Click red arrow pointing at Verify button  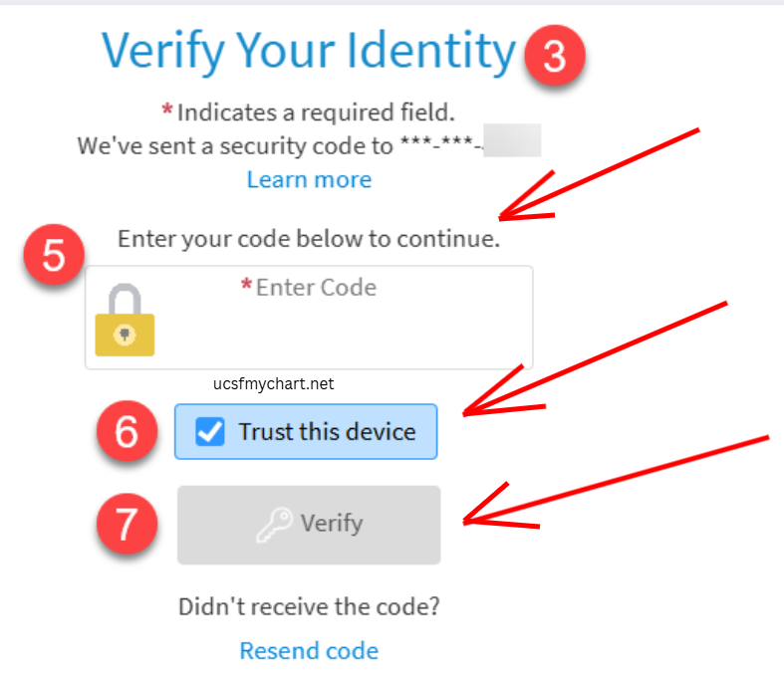pyautogui.click(x=615, y=482)
